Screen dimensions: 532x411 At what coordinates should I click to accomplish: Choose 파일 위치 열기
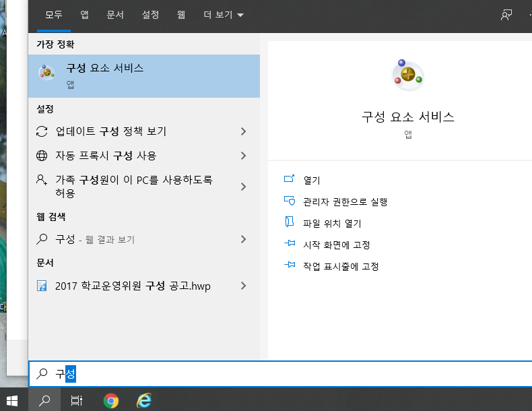[332, 223]
